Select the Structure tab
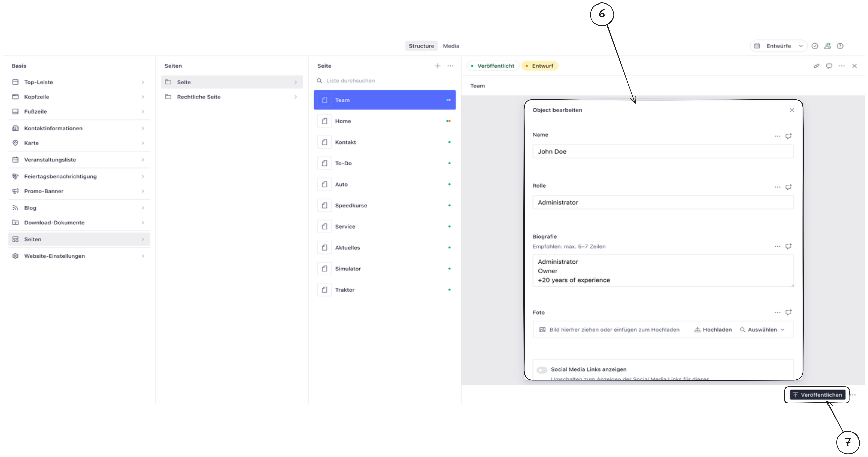Viewport: 868px width, 457px height. pos(421,46)
